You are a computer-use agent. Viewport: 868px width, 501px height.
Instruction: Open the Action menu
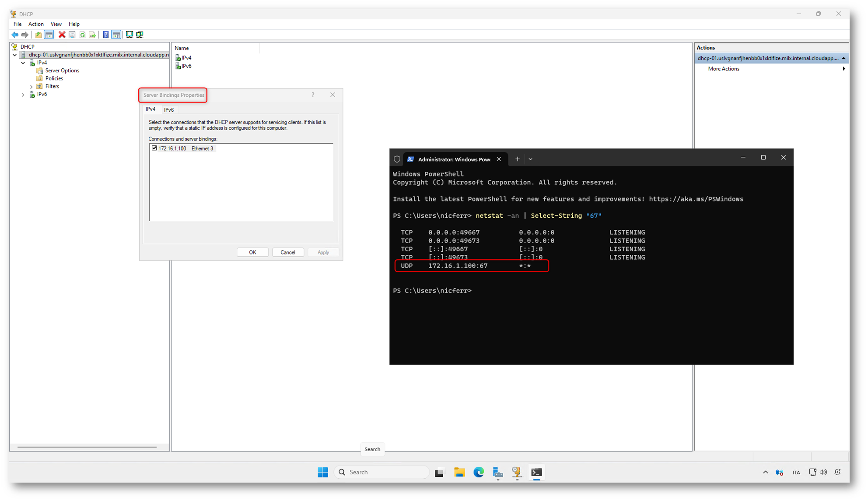pyautogui.click(x=36, y=24)
